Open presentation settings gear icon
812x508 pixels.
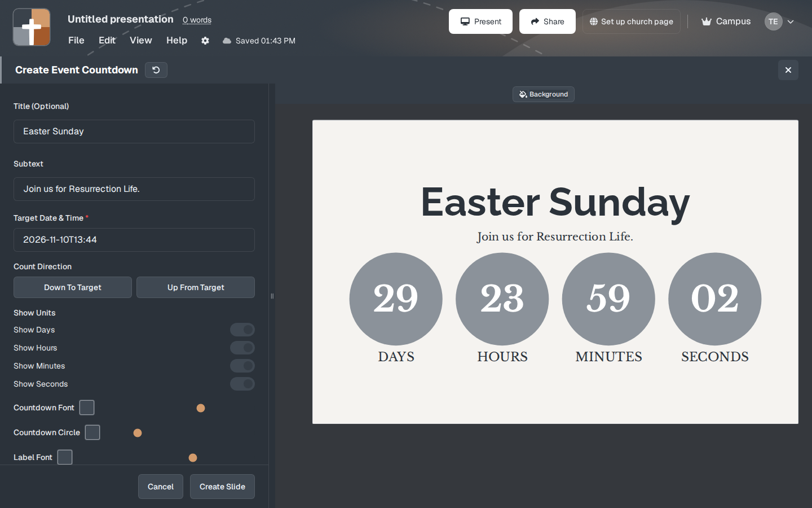coord(205,41)
